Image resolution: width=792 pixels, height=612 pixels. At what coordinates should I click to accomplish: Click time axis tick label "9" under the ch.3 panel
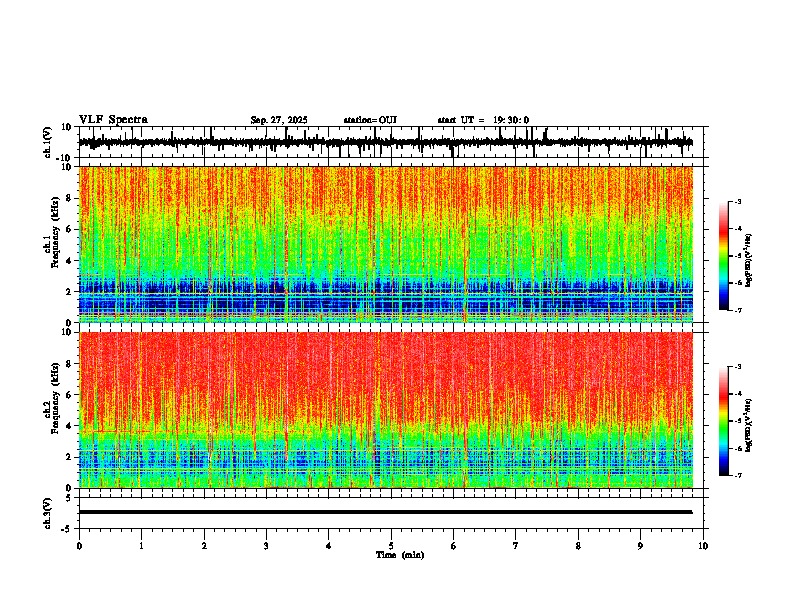click(640, 546)
